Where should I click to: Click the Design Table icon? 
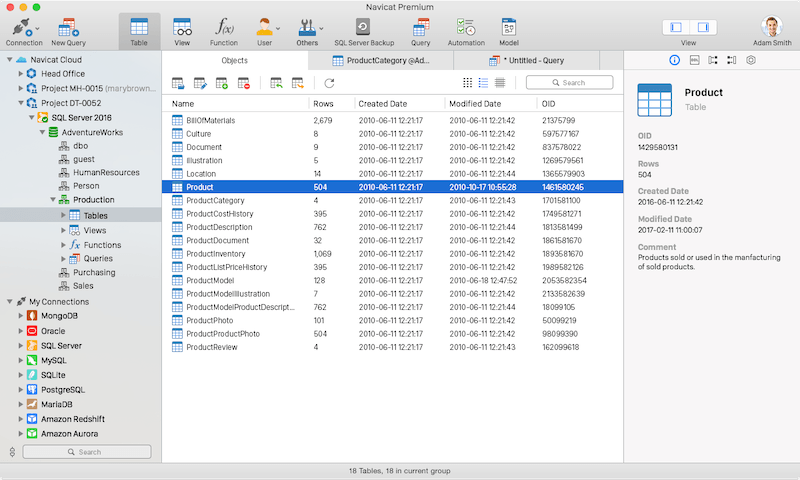[x=200, y=83]
